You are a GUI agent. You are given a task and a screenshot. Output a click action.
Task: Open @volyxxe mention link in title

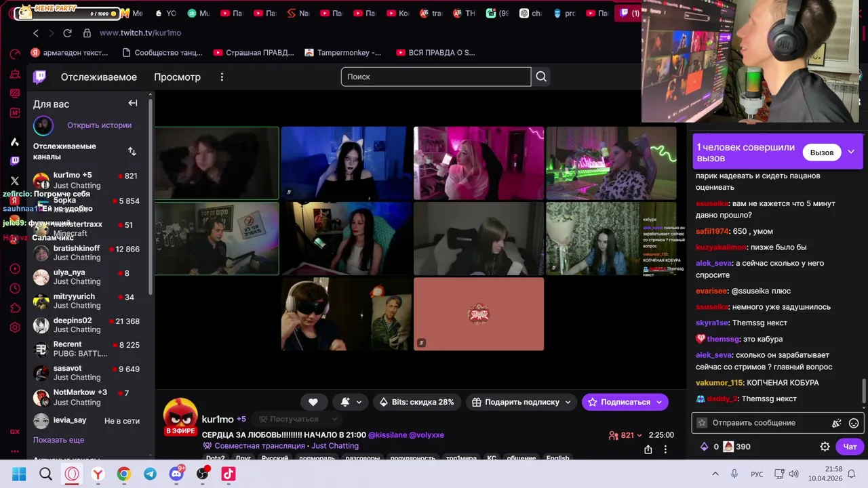427,435
